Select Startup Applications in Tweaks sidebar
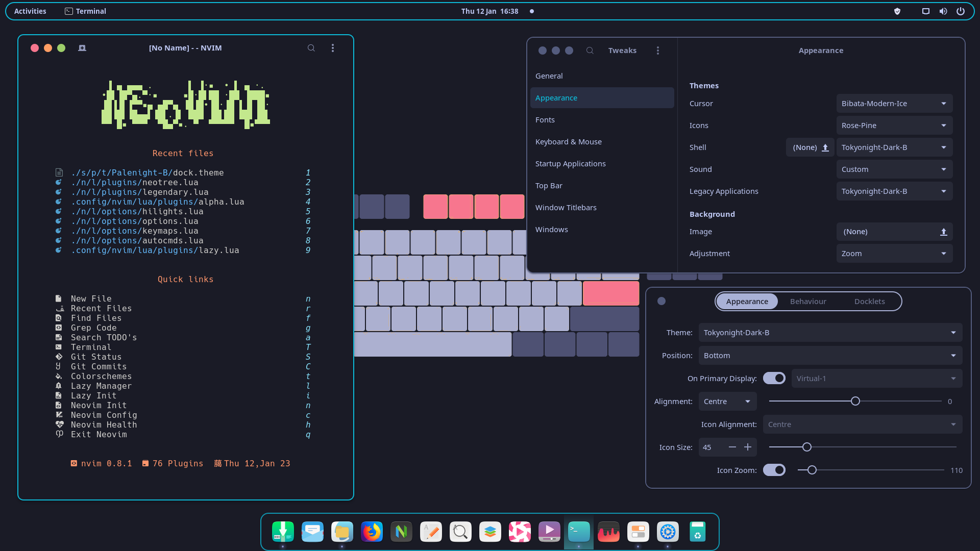Screen dimensions: 980x551 (x=602, y=164)
